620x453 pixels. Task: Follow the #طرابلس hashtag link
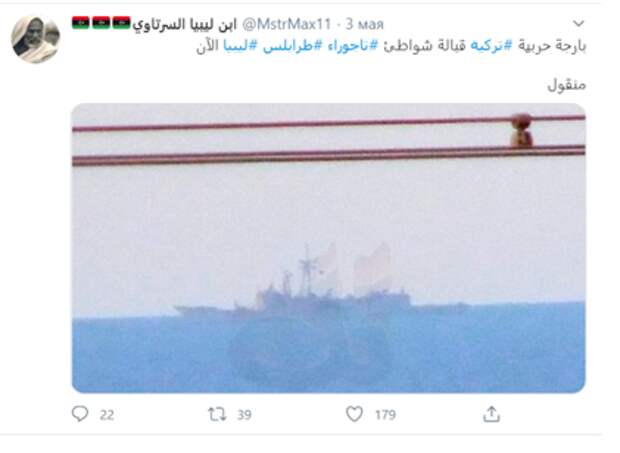[293, 46]
